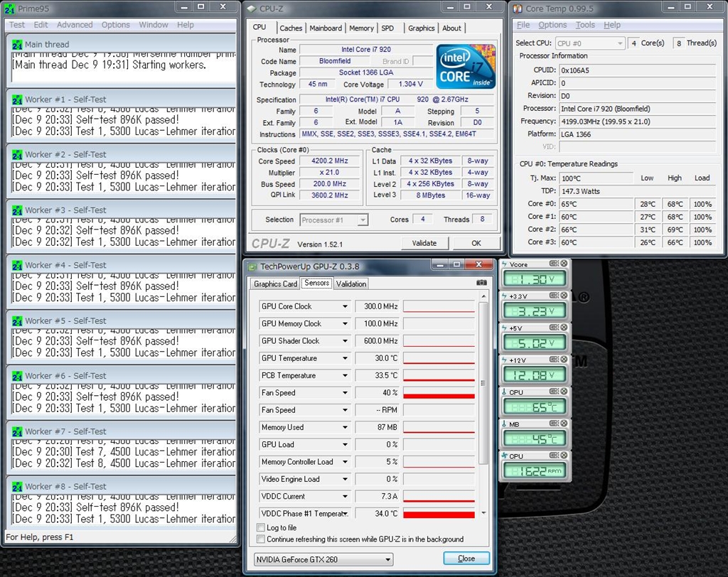Close the +12V voltage gadget
This screenshot has width=728, height=577.
click(563, 360)
